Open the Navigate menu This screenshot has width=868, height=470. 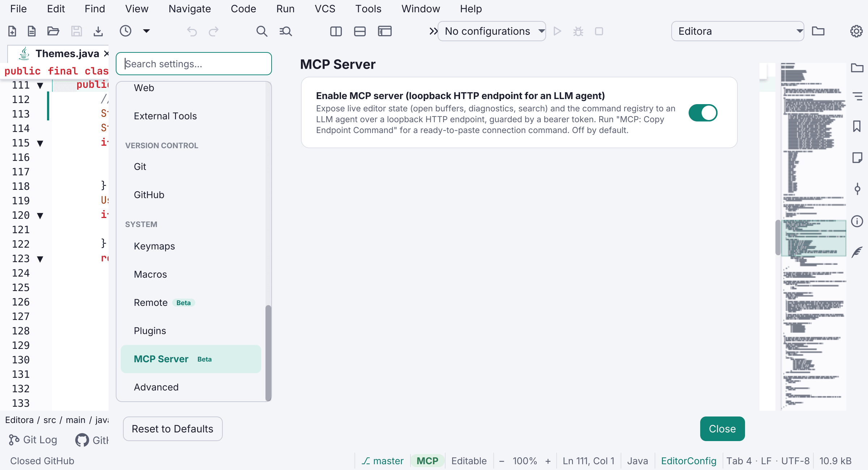coord(190,9)
